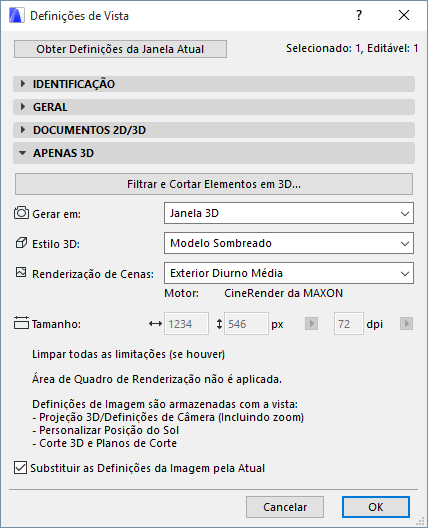Confirm with the OK button
The height and width of the screenshot is (528, 428).
click(x=376, y=507)
